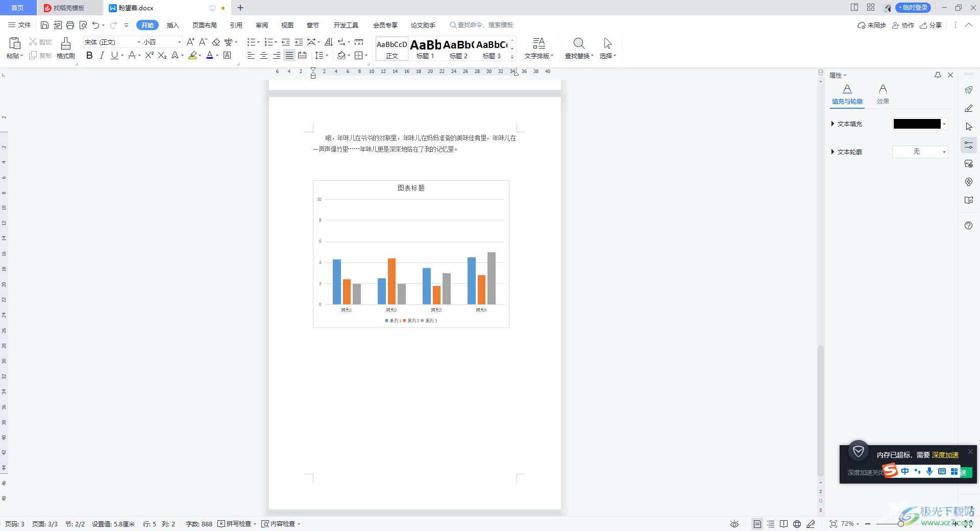
Task: Switch to the Effects (效果) panel tab
Action: [x=883, y=95]
